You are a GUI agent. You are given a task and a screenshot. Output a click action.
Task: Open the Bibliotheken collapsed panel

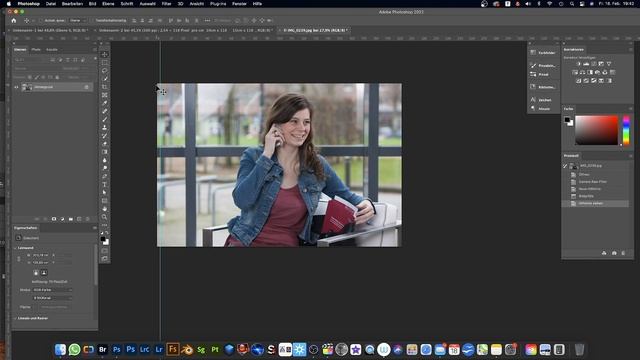coord(543,87)
